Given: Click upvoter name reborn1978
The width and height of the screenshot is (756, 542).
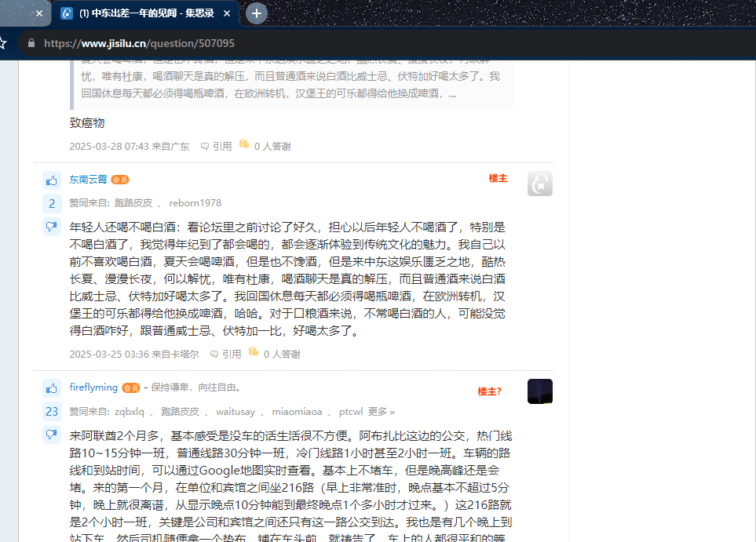Looking at the screenshot, I should click(x=195, y=203).
